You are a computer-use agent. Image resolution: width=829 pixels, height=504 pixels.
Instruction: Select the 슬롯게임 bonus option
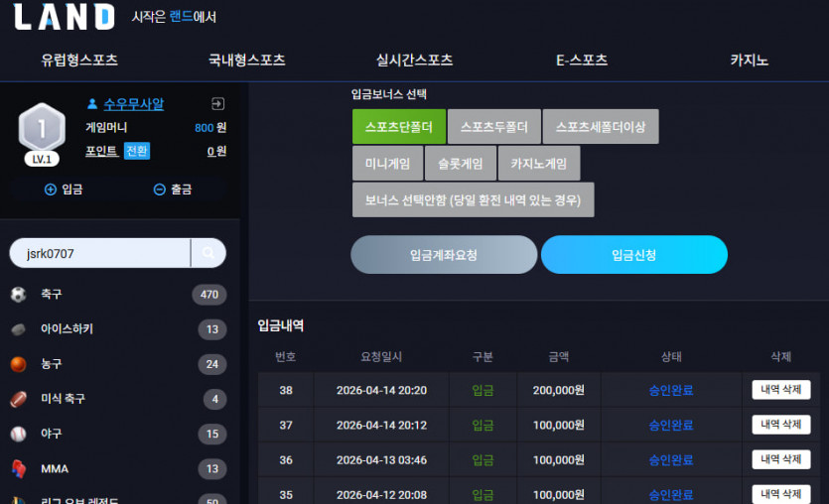pos(461,164)
